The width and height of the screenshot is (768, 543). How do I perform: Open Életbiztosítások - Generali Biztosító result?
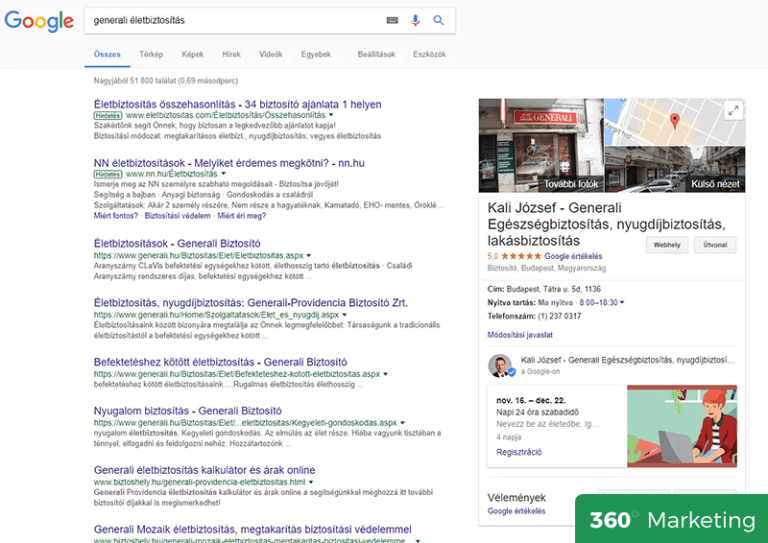tap(177, 243)
